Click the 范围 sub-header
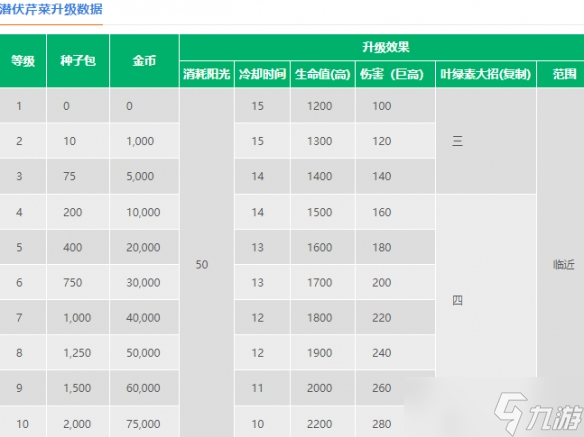 564,74
